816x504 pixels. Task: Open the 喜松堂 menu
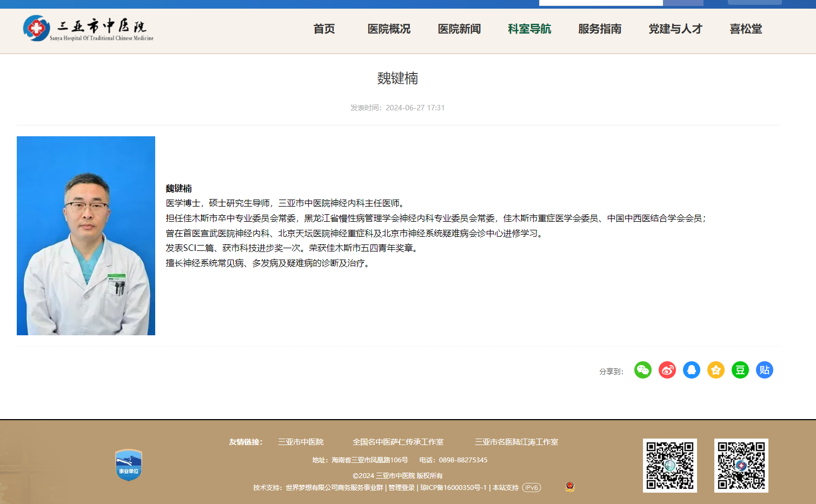click(x=746, y=29)
